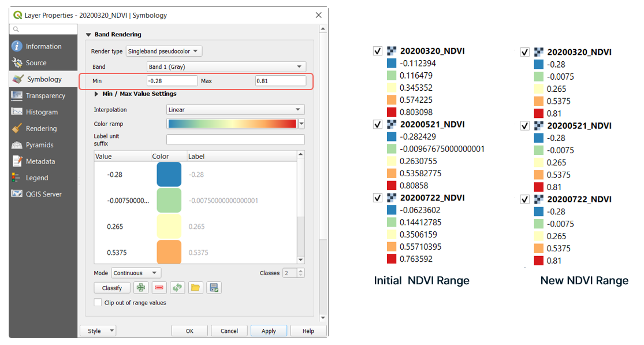The width and height of the screenshot is (644, 345).
Task: Switch to the Rendering tab
Action: point(41,129)
